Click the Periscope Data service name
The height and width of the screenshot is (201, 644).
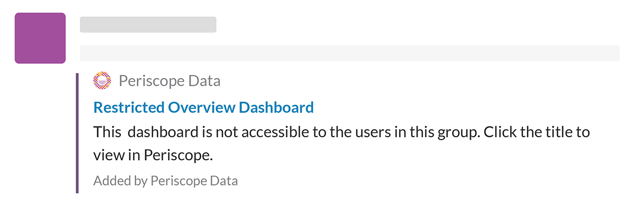click(x=170, y=81)
